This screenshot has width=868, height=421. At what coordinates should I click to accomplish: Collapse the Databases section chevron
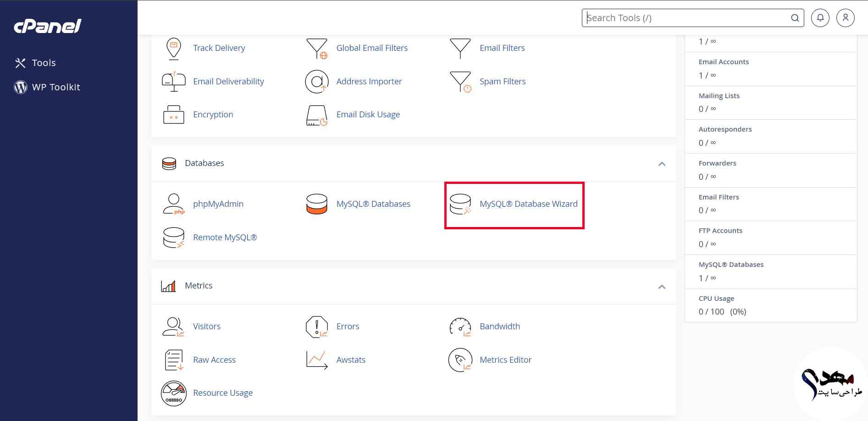[x=662, y=164]
